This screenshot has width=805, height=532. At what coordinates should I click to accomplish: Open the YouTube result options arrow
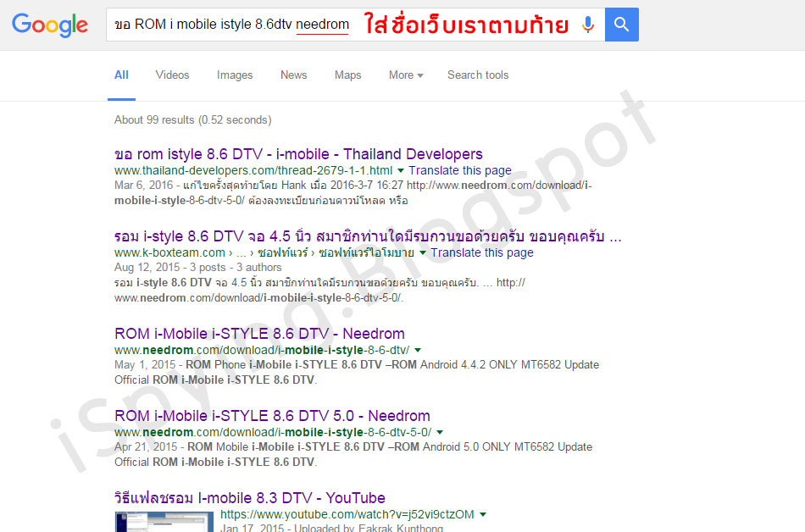(483, 514)
